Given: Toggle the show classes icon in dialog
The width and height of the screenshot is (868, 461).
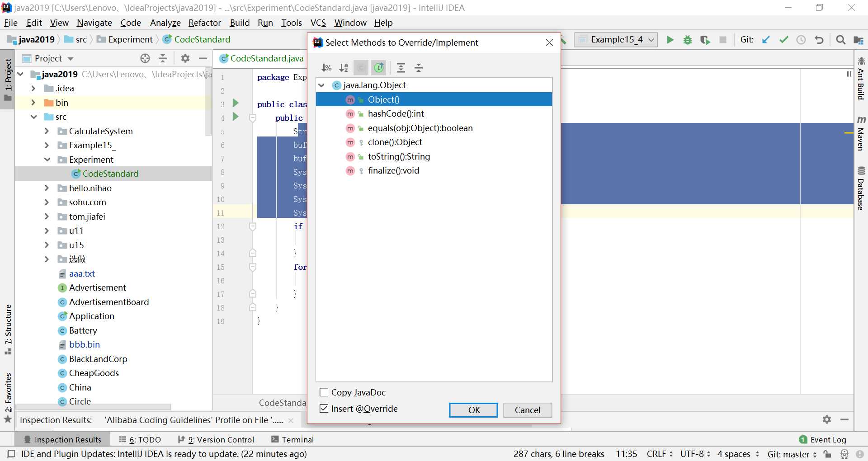Looking at the screenshot, I should click(x=361, y=68).
